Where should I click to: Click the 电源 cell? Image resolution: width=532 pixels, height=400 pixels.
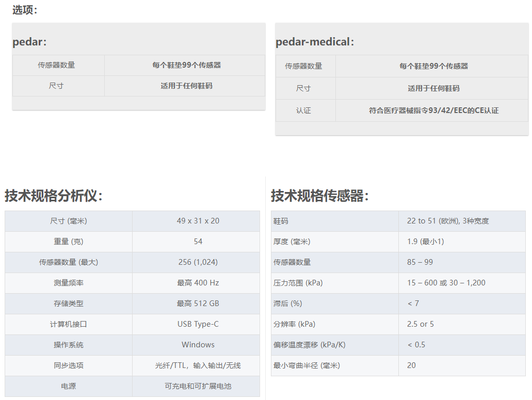pos(69,387)
